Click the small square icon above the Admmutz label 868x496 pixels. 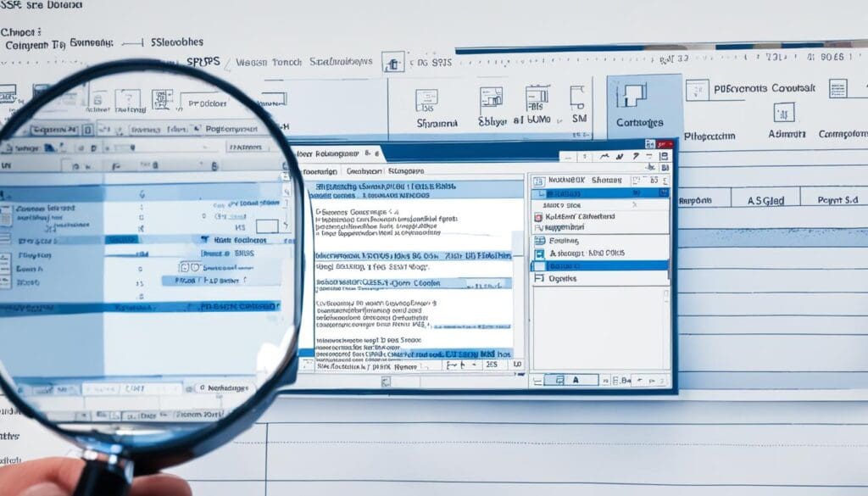tap(784, 113)
